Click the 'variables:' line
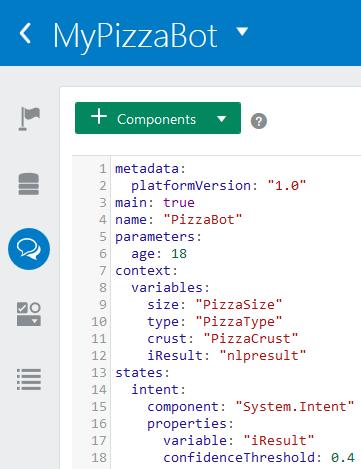This screenshot has height=469, width=361. 170,288
